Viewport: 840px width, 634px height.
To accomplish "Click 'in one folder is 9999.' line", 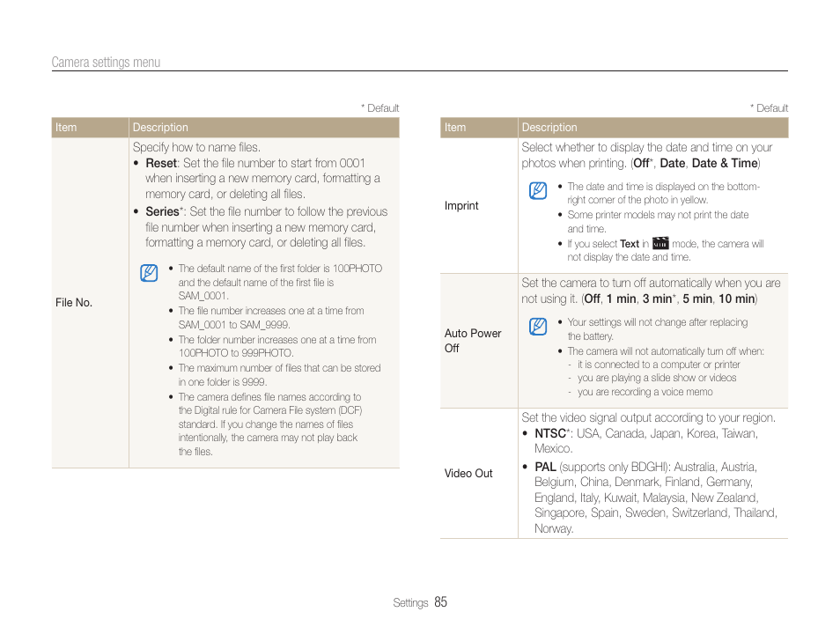I will [x=223, y=382].
